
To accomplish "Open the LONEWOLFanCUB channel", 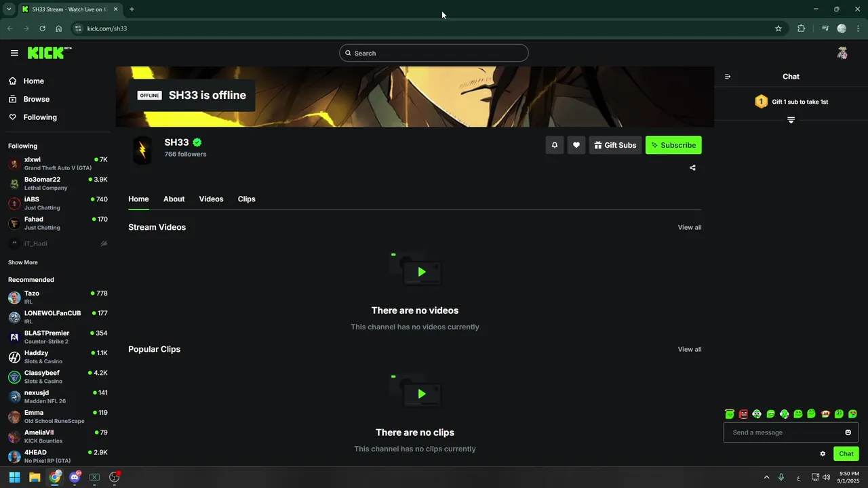I will click(58, 317).
